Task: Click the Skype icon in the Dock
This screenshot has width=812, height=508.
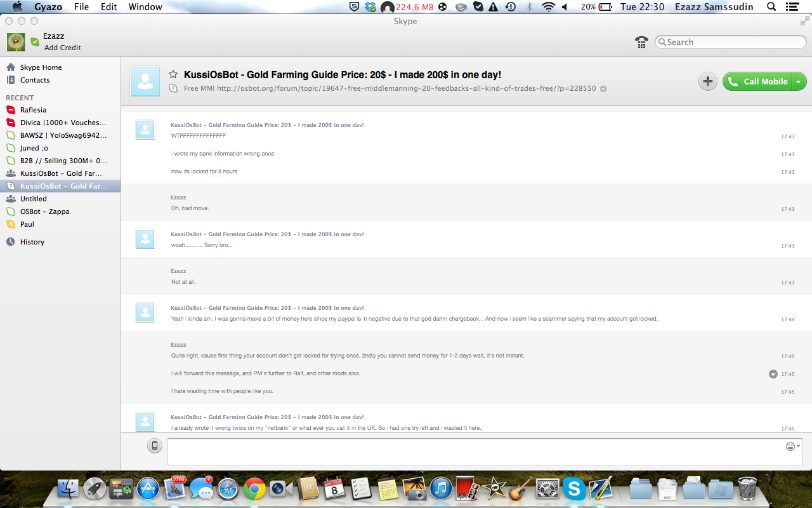Action: tap(574, 489)
